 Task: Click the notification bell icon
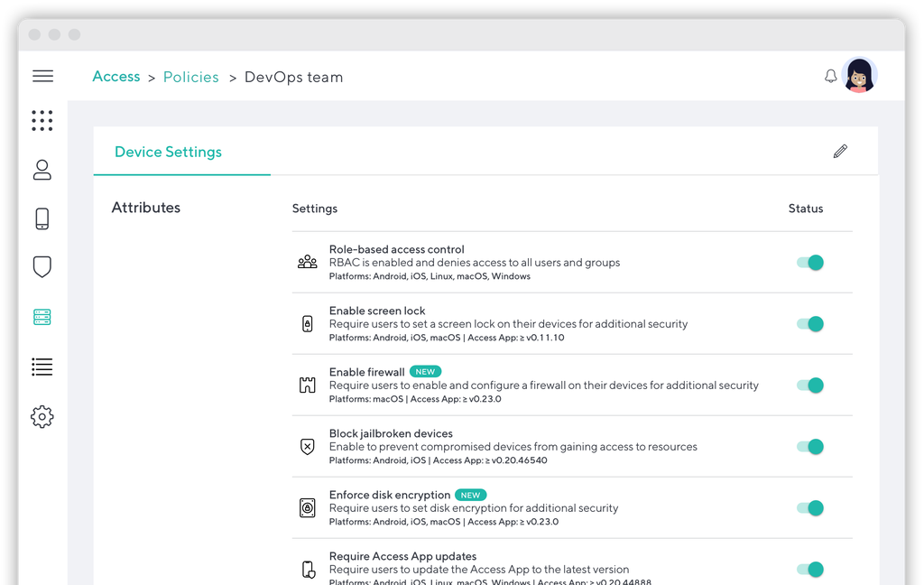click(831, 77)
